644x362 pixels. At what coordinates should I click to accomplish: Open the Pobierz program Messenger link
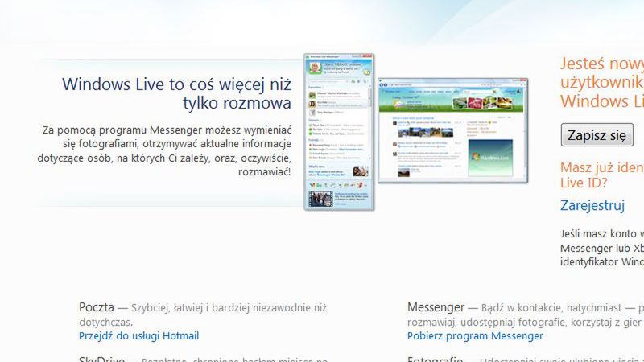(x=475, y=335)
